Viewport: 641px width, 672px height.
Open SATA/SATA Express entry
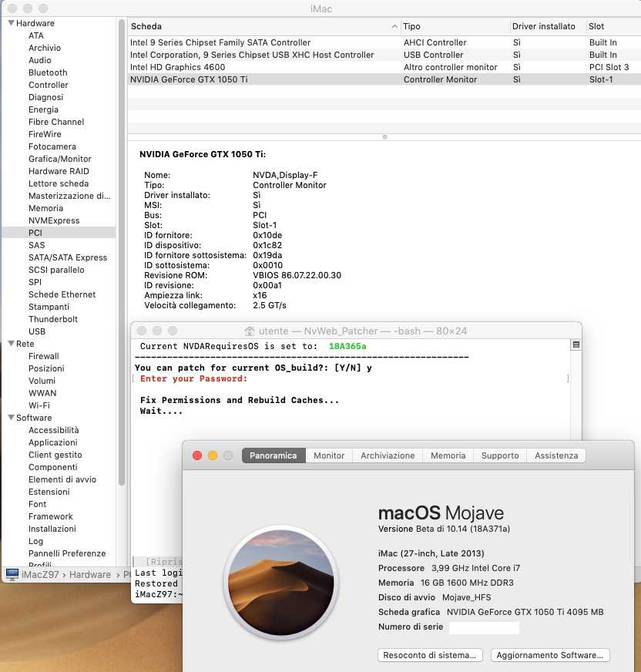click(x=68, y=257)
